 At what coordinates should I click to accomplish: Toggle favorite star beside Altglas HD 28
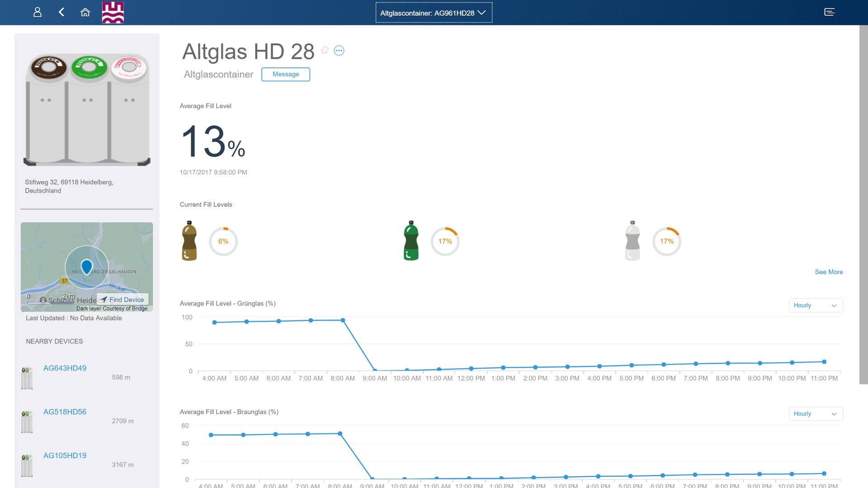point(325,50)
